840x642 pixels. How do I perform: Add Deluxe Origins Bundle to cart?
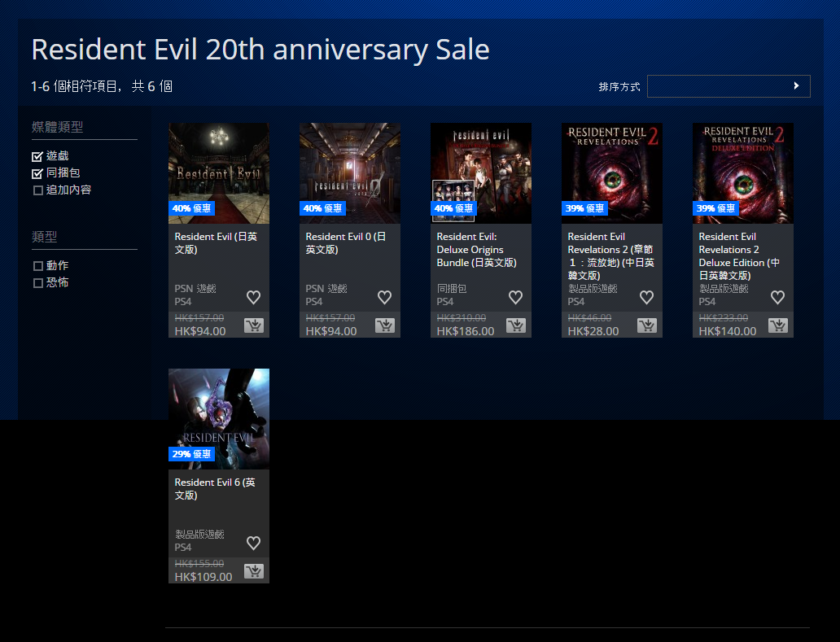(515, 326)
